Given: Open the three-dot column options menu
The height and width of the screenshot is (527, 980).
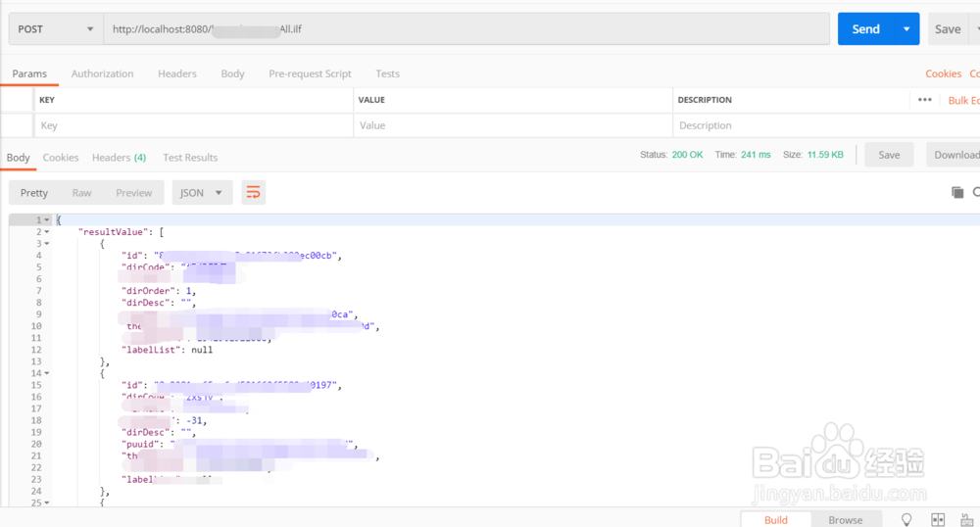Looking at the screenshot, I should tap(924, 100).
